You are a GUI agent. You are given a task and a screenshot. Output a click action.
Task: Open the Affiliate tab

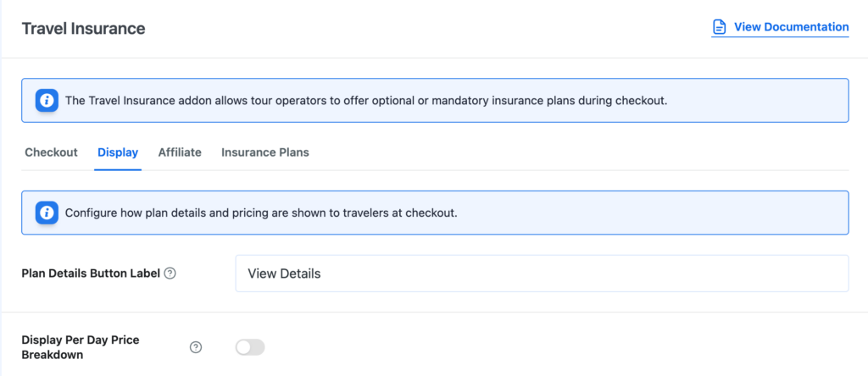[x=180, y=152]
